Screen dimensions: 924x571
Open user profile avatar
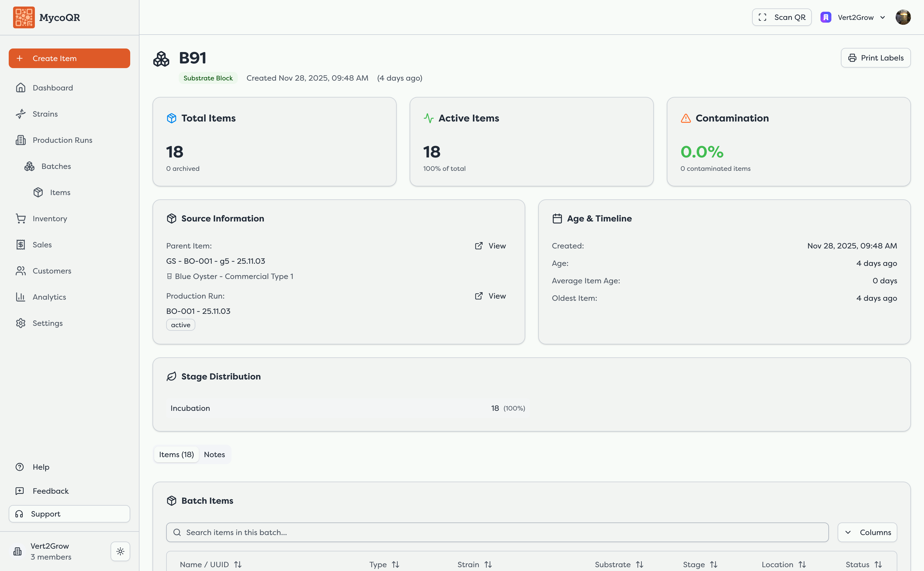903,17
